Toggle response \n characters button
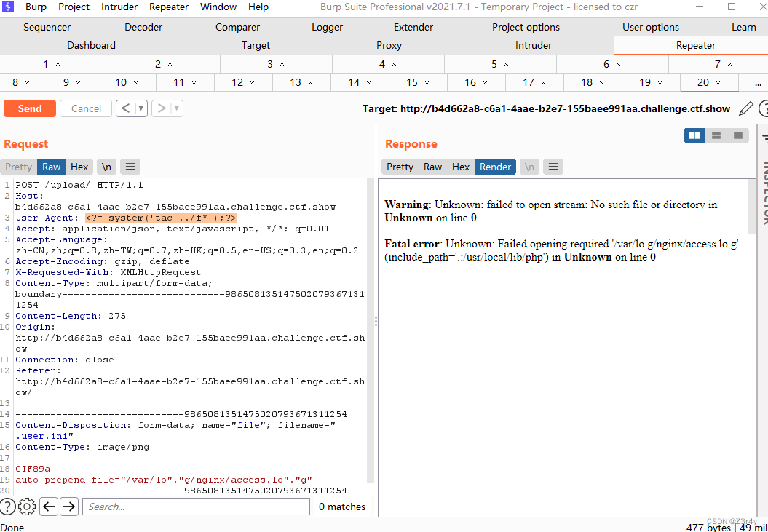Image resolution: width=768 pixels, height=532 pixels. pyautogui.click(x=529, y=167)
